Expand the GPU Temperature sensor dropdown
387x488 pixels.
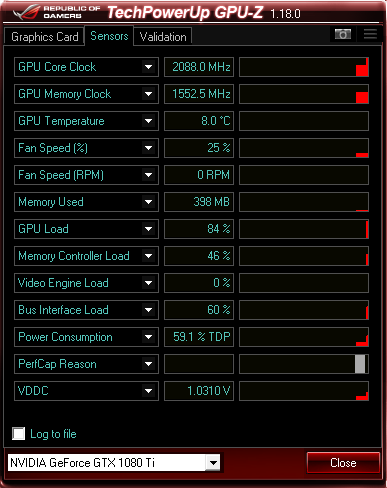coord(148,121)
